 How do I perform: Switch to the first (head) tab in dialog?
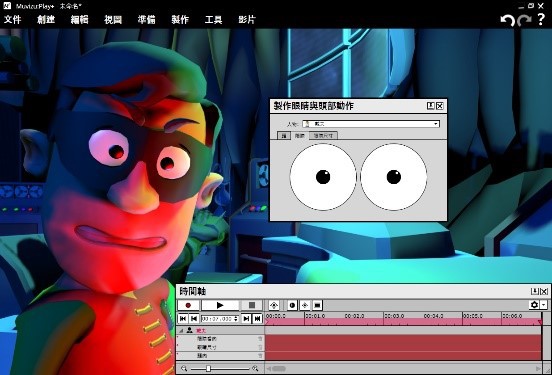[284, 136]
